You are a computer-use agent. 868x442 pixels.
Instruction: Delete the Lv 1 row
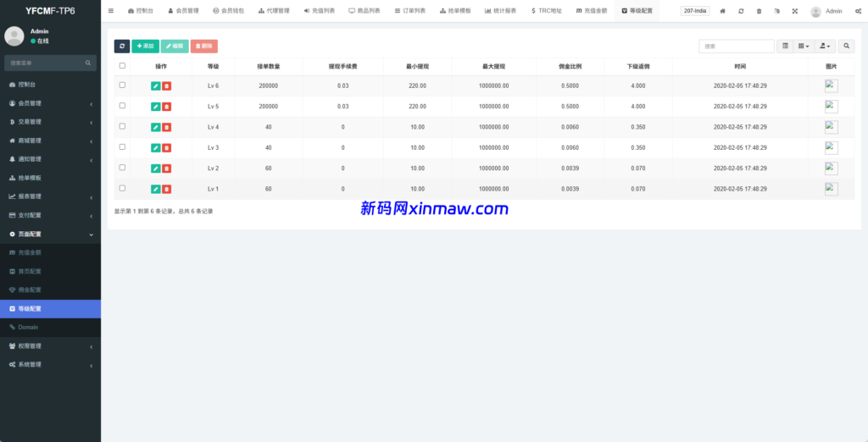[x=167, y=189]
